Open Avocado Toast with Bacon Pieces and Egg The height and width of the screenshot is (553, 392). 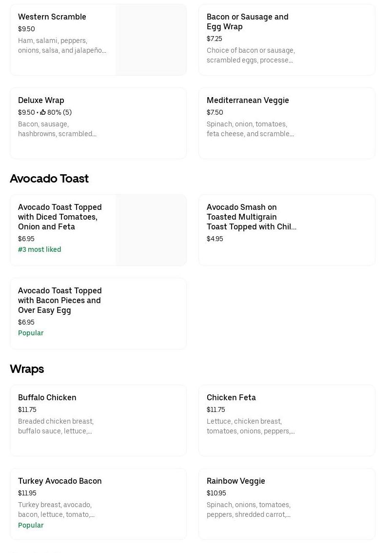tap(60, 301)
